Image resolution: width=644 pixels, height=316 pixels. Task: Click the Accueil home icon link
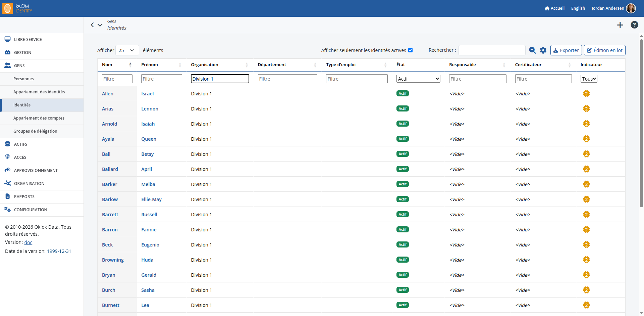tap(554, 8)
